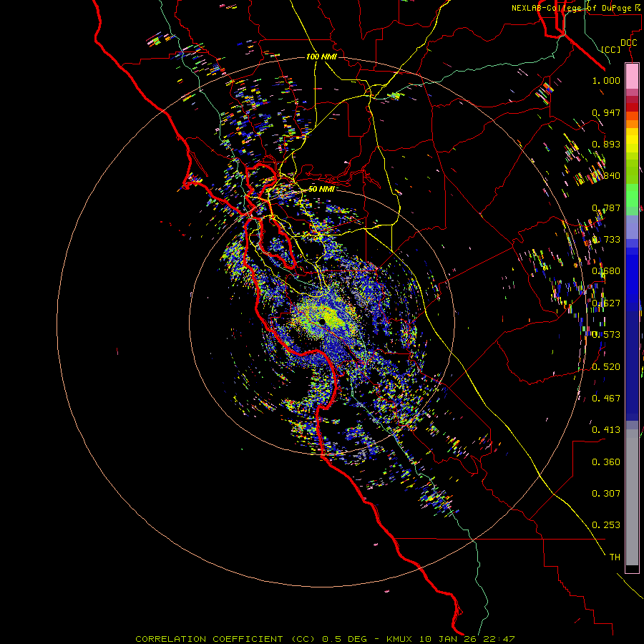Click the 0.573 color scale label
The height and width of the screenshot is (644, 644).
(606, 335)
